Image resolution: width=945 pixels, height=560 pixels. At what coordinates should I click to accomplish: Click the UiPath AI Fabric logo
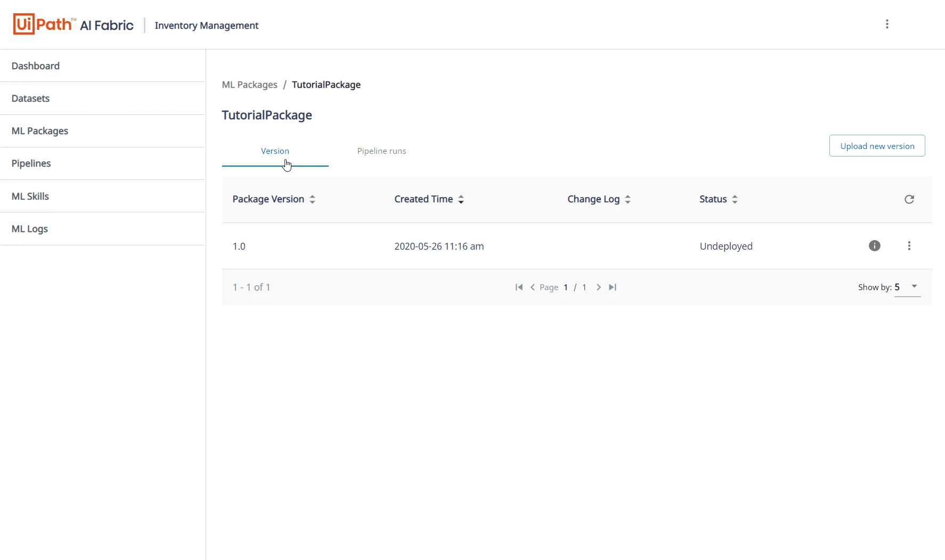click(x=73, y=24)
